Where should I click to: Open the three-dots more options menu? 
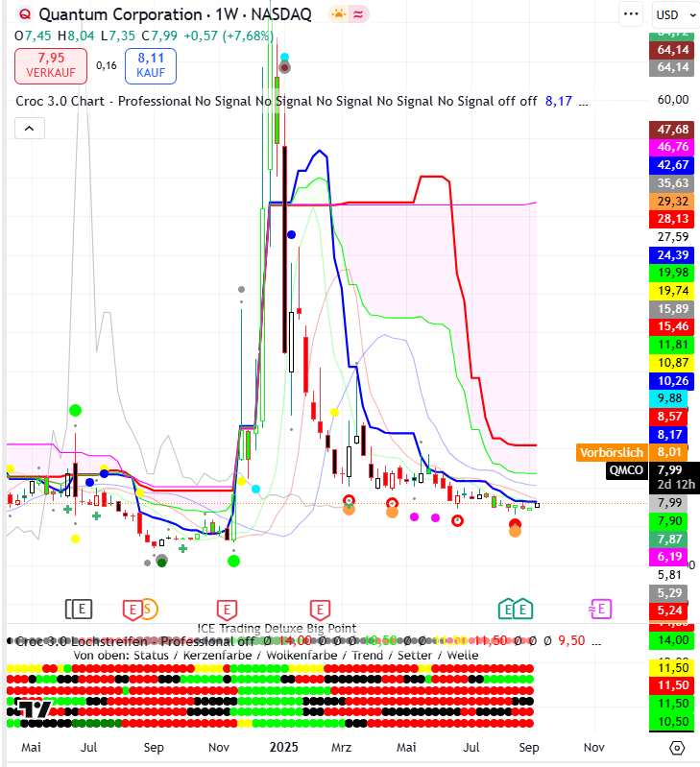(630, 14)
